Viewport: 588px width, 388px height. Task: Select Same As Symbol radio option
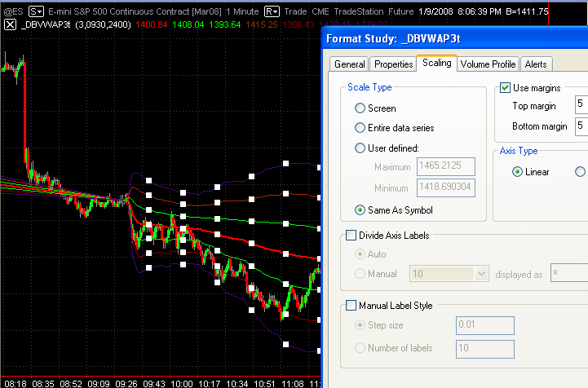click(360, 210)
